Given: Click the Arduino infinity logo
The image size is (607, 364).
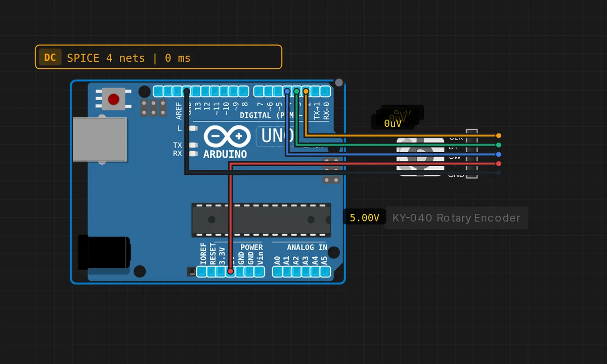Looking at the screenshot, I should [227, 136].
